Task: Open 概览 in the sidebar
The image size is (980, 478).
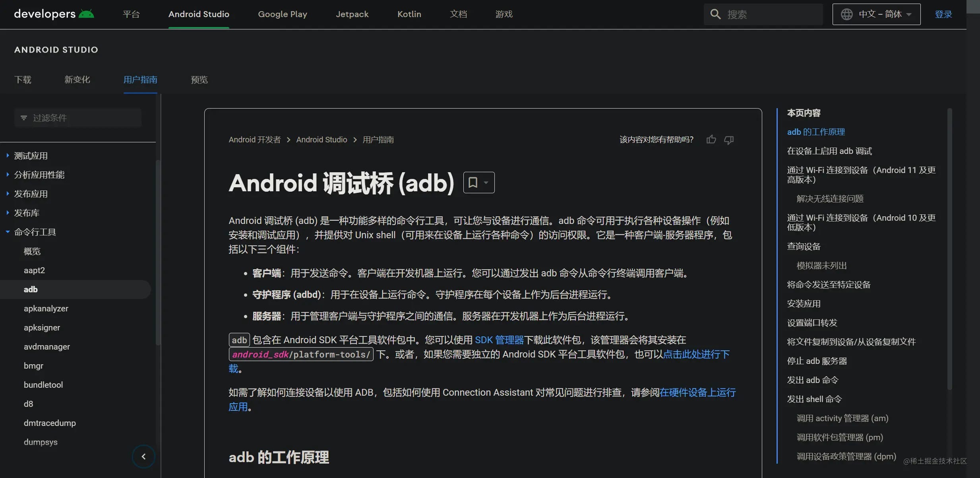Action: (32, 251)
